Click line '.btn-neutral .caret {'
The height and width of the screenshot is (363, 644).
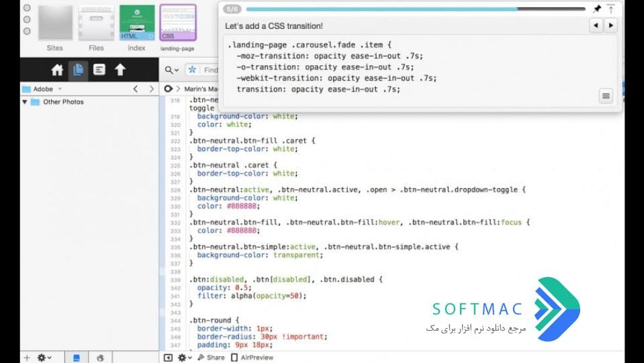point(233,165)
